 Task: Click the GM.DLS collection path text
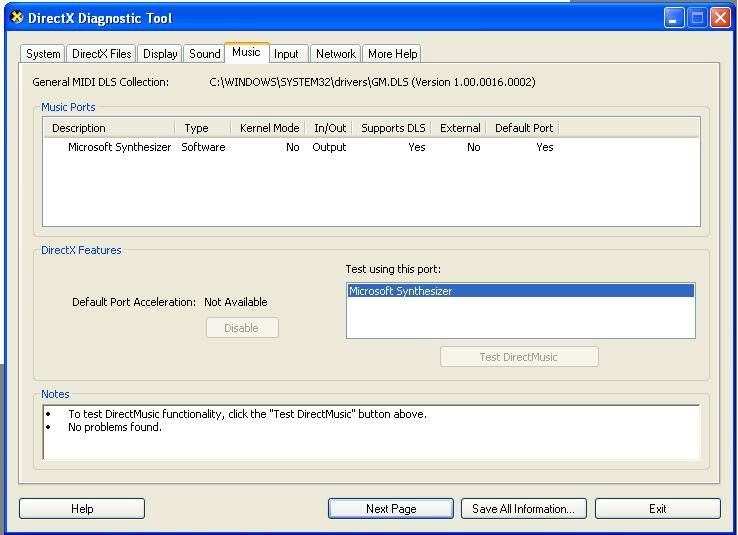pos(372,82)
